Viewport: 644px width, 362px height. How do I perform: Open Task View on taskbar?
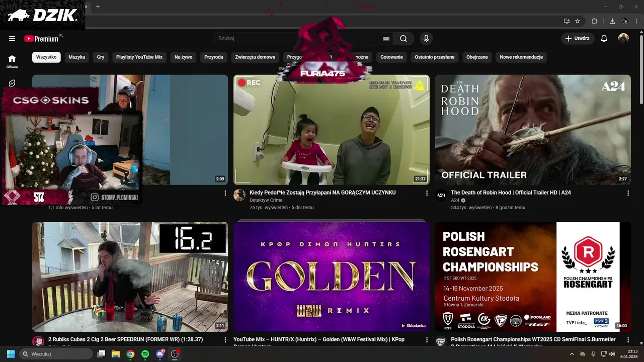101,354
